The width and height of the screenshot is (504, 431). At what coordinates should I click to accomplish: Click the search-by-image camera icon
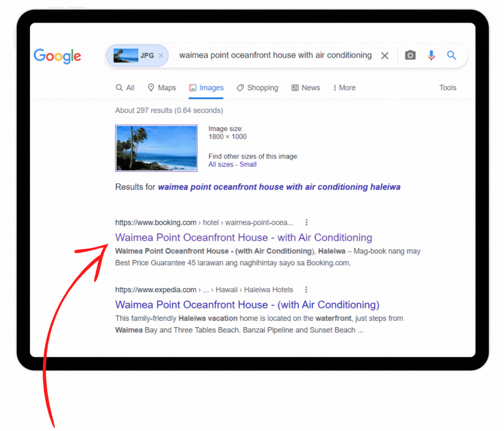pyautogui.click(x=409, y=55)
